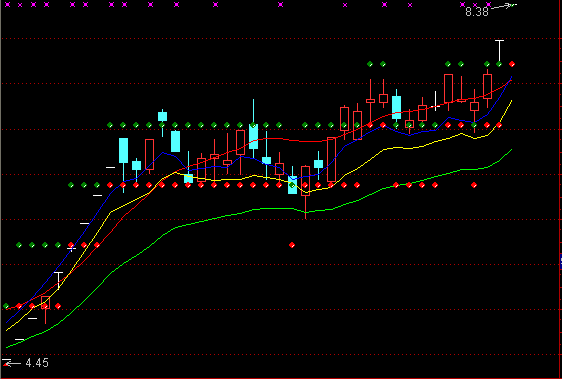Image resolution: width=562 pixels, height=379 pixels.
Task: Select the right end of the green moving average line
Action: pos(511,150)
